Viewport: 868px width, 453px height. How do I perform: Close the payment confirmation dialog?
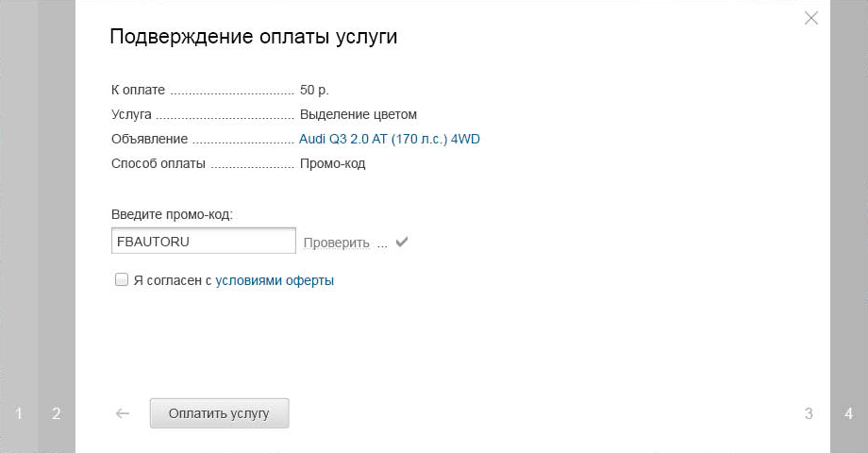point(811,18)
